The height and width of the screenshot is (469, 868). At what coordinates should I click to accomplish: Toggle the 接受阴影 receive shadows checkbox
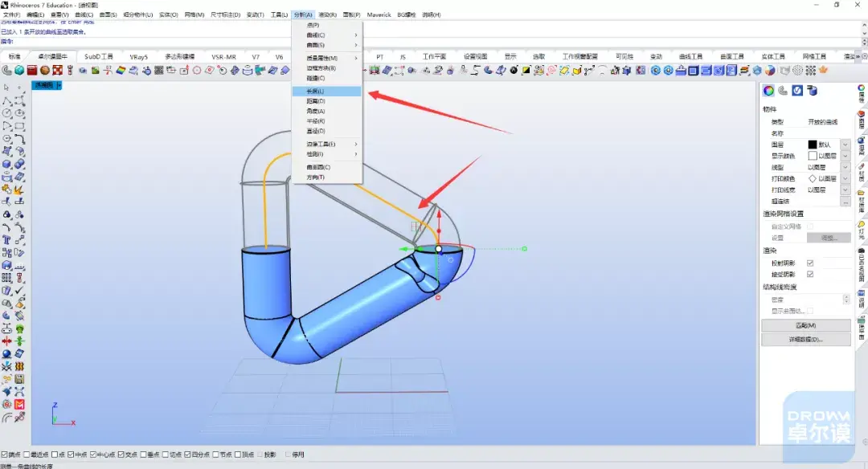[x=810, y=275]
